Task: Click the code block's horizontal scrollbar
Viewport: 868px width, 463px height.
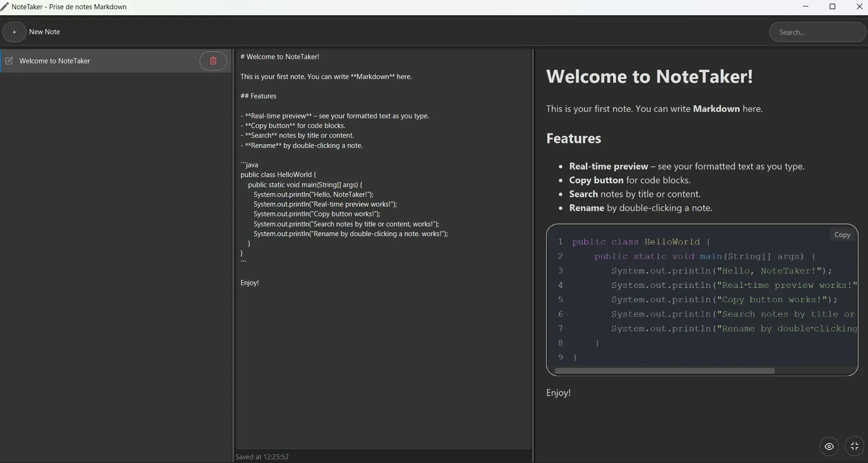Action: pyautogui.click(x=664, y=371)
